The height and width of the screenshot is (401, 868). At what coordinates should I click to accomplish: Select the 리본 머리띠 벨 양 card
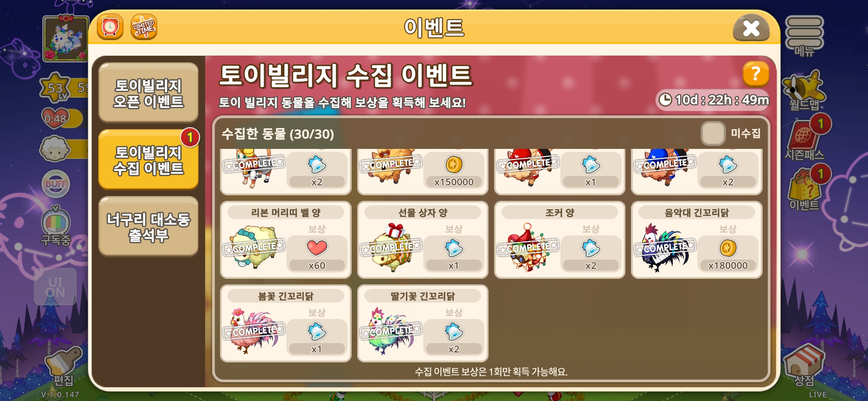[x=286, y=240]
